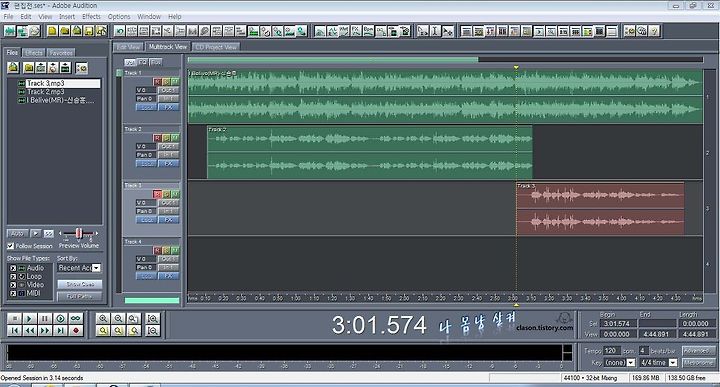Click the Metronome button
This screenshot has height=387, width=720.
click(698, 363)
